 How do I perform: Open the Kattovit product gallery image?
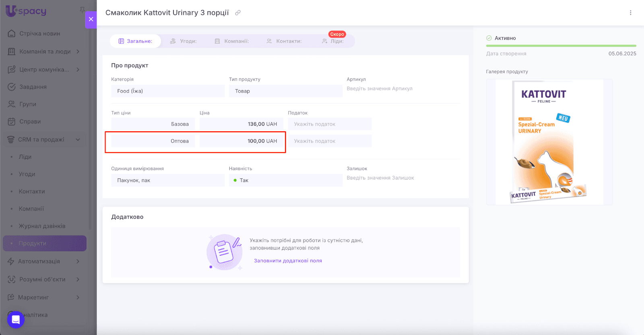pos(549,142)
